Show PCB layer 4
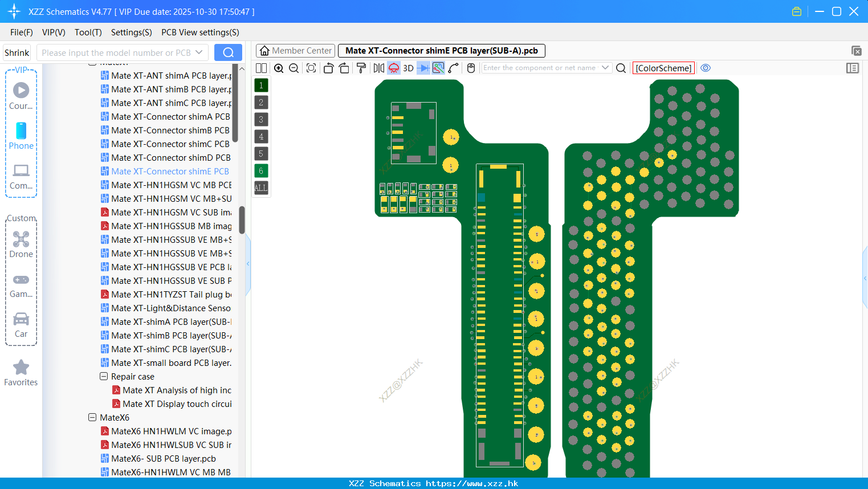Viewport: 868px width, 489px height. tap(261, 137)
